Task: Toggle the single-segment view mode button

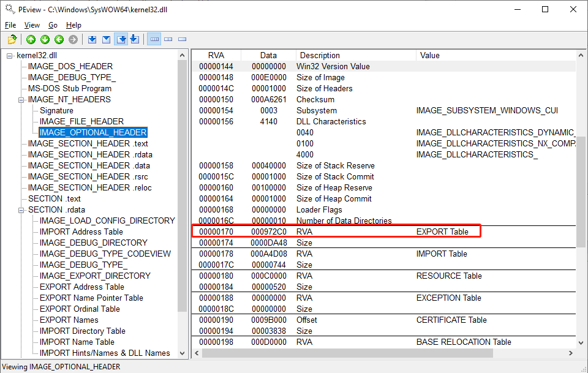Action: (182, 40)
